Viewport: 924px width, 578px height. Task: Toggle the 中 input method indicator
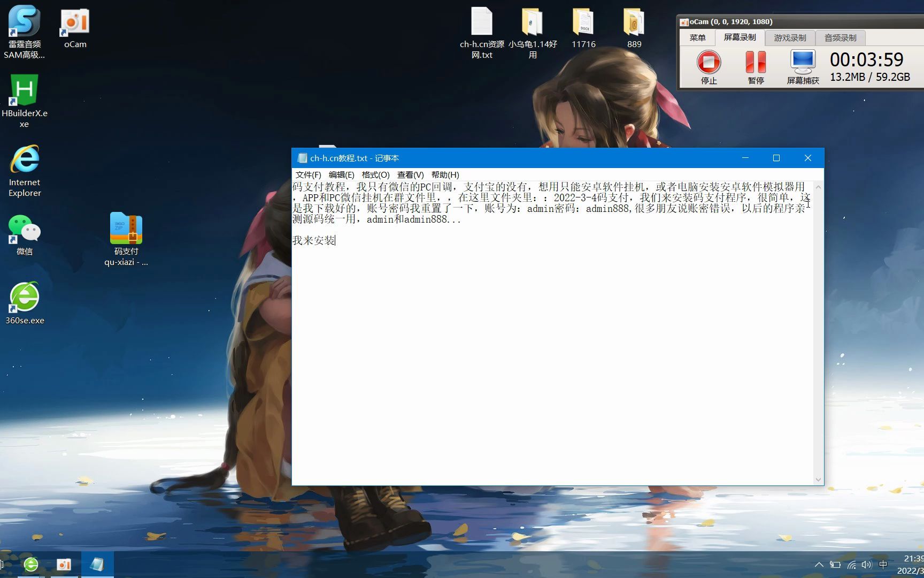[x=883, y=565]
